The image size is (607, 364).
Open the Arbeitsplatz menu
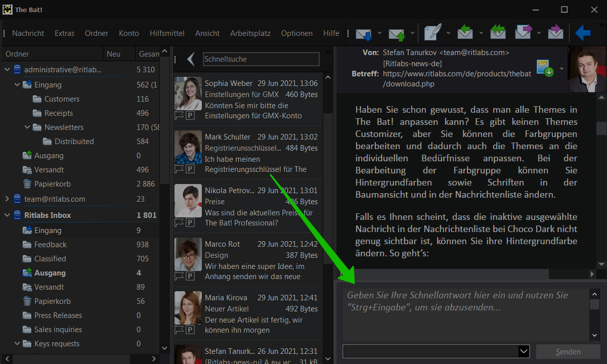tap(250, 33)
